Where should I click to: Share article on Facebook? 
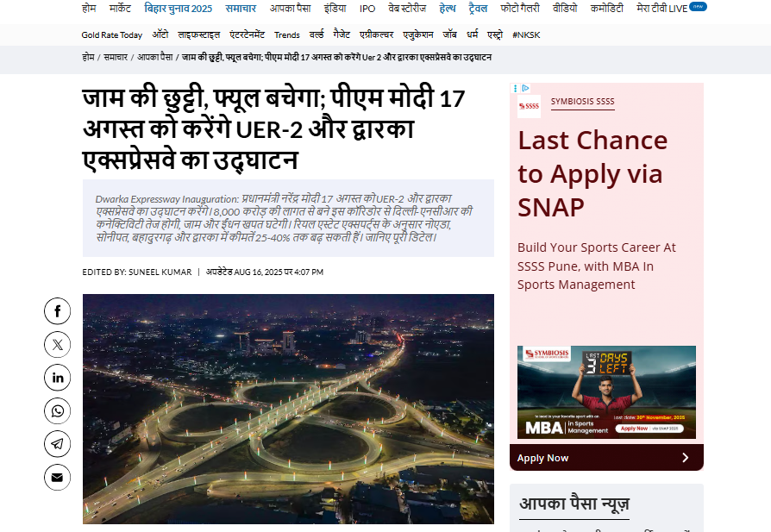pyautogui.click(x=57, y=311)
